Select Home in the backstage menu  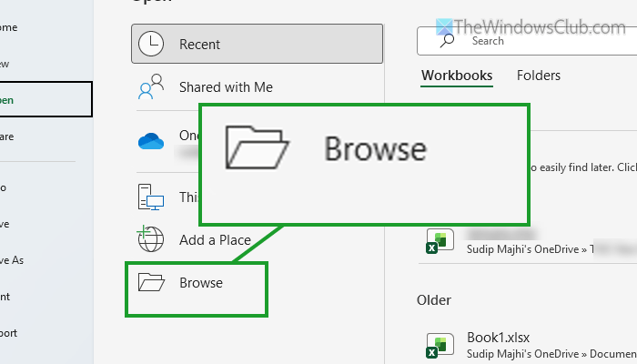(9, 27)
